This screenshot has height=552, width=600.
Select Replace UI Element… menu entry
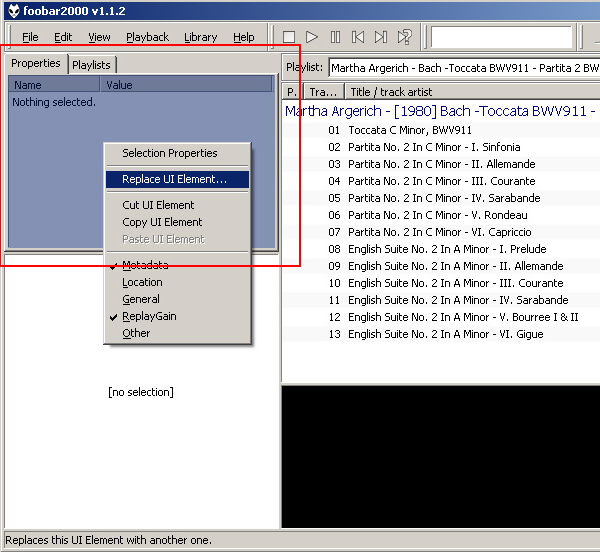(178, 179)
